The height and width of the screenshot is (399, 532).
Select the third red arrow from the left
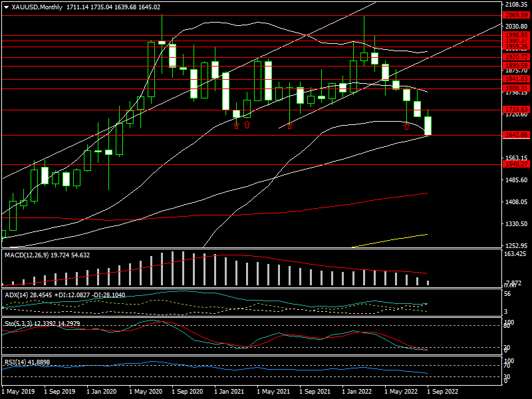pyautogui.click(x=290, y=124)
